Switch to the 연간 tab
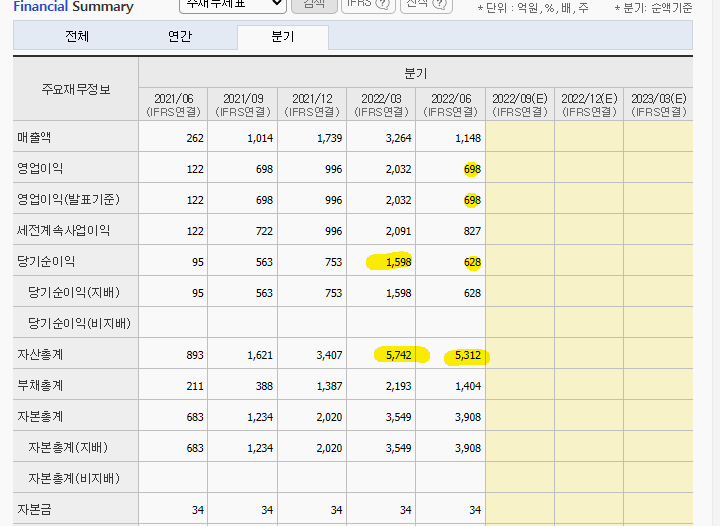The height and width of the screenshot is (526, 720). pos(180,36)
